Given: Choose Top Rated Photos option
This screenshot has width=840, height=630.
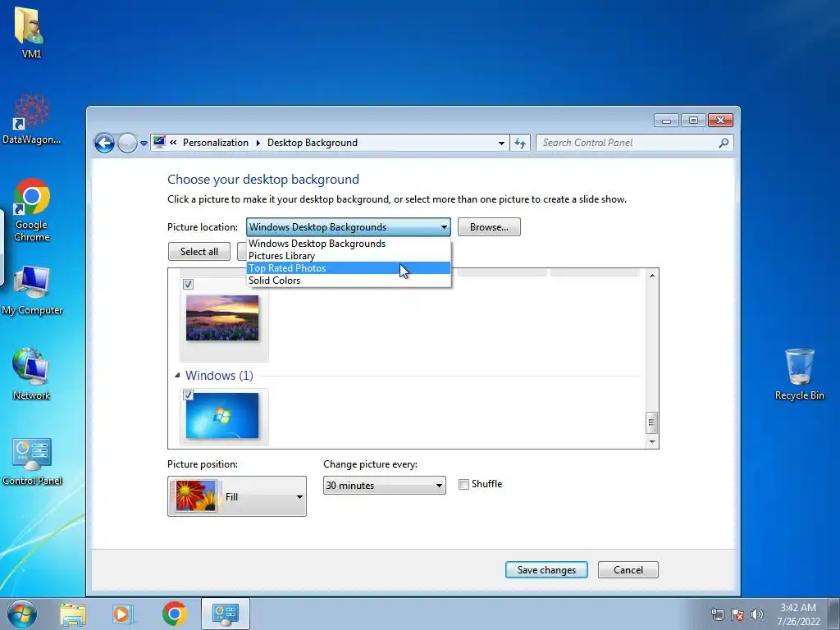Looking at the screenshot, I should click(349, 268).
